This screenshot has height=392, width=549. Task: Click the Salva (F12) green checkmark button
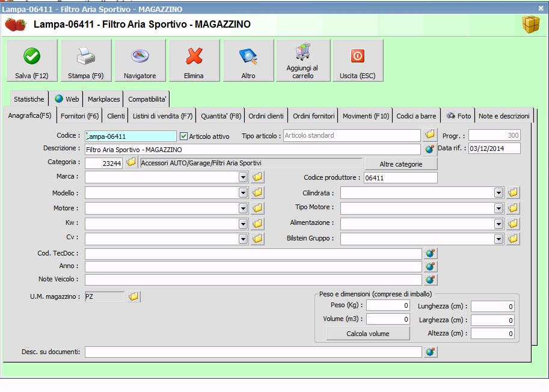point(32,61)
